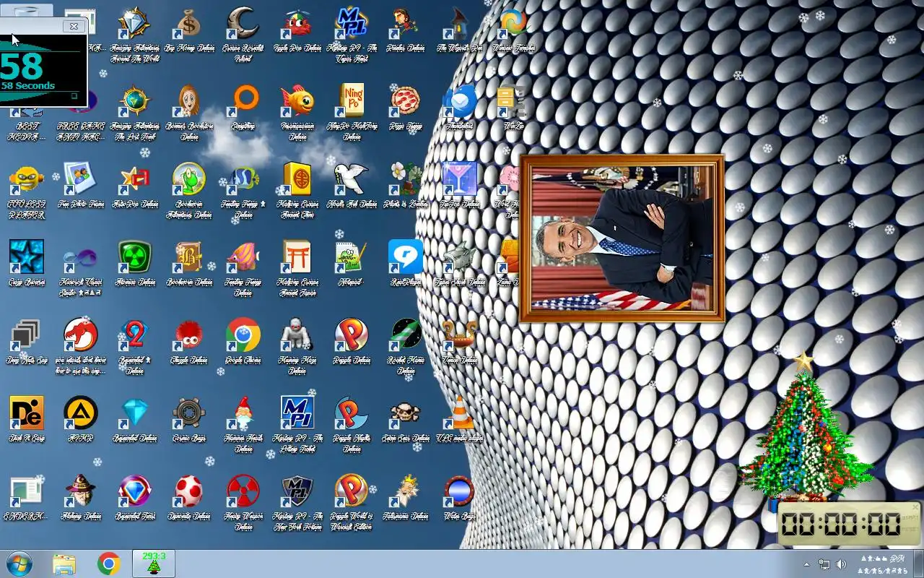Open Mystery P.I. The New York Fortune
The image size is (924, 578).
[297, 491]
